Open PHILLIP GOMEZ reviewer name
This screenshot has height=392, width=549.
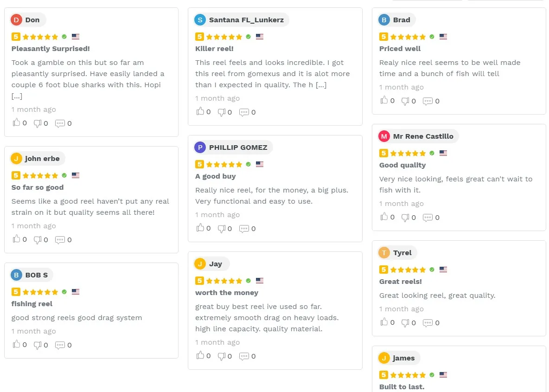238,148
